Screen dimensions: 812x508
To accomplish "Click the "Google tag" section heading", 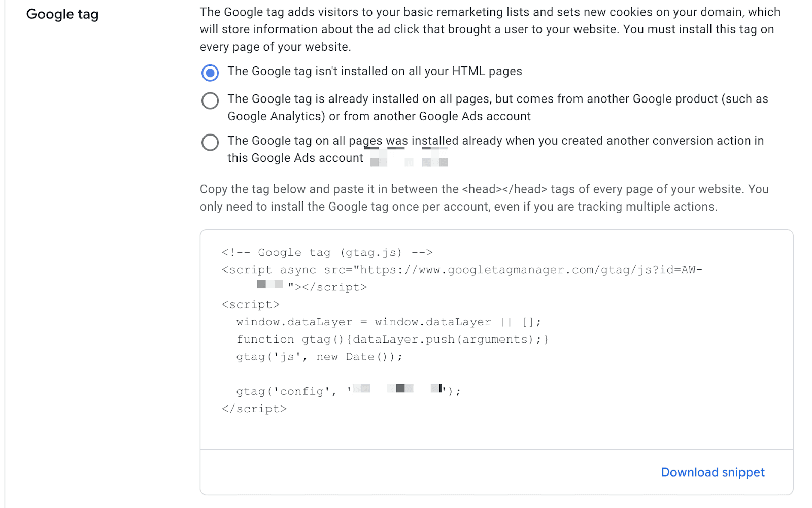I will [x=62, y=14].
